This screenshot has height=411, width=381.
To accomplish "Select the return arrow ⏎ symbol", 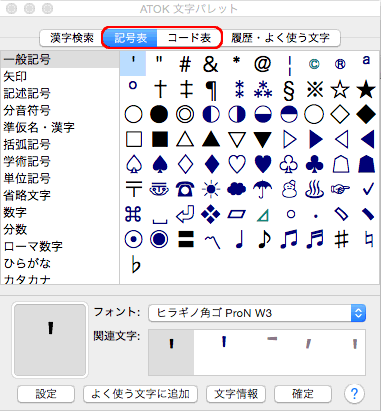I will [x=185, y=214].
